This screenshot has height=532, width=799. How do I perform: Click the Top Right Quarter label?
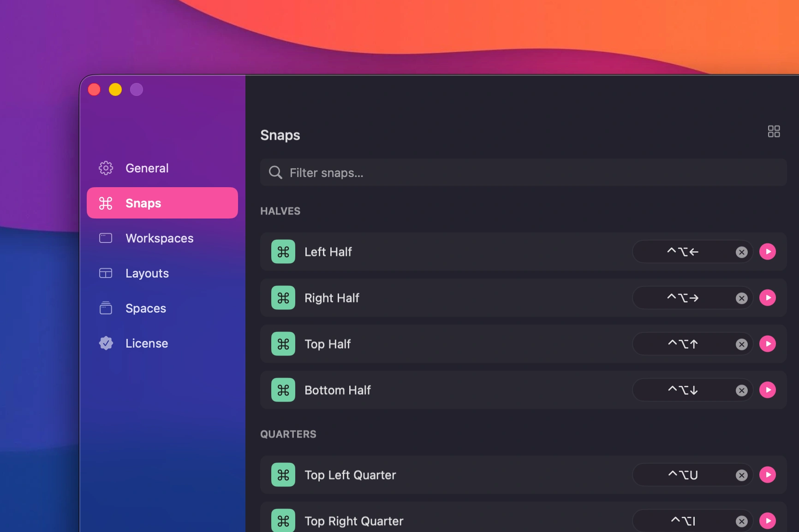tap(354, 521)
